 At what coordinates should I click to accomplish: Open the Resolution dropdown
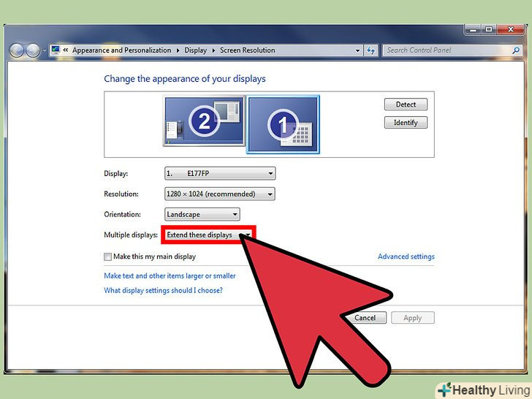pyautogui.click(x=220, y=194)
